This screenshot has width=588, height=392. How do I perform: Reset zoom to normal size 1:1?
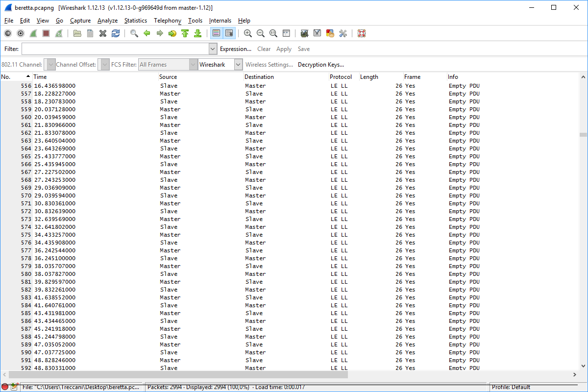(x=273, y=33)
